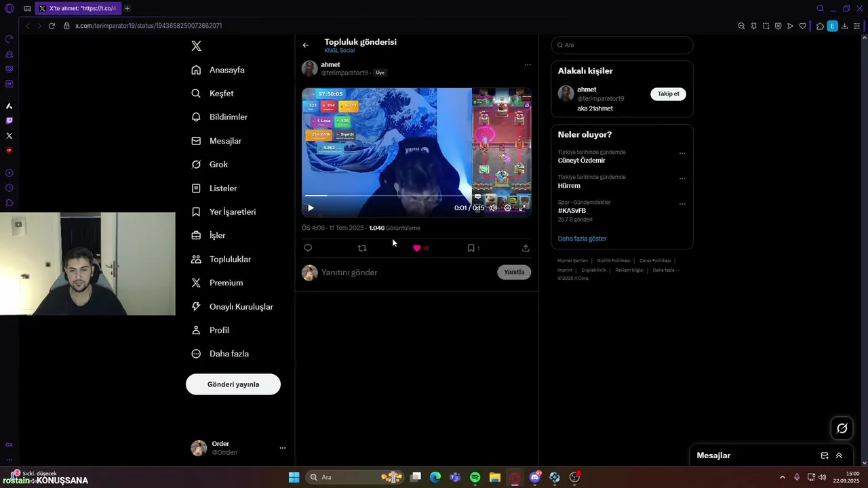Open options dots for #KASvFB trend
The width and height of the screenshot is (868, 488).
tap(682, 203)
